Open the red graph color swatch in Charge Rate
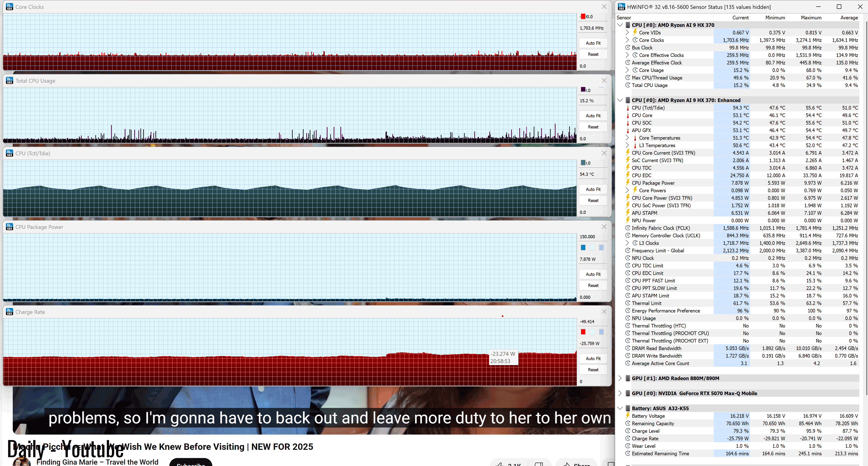The width and height of the screenshot is (868, 466). (583, 332)
